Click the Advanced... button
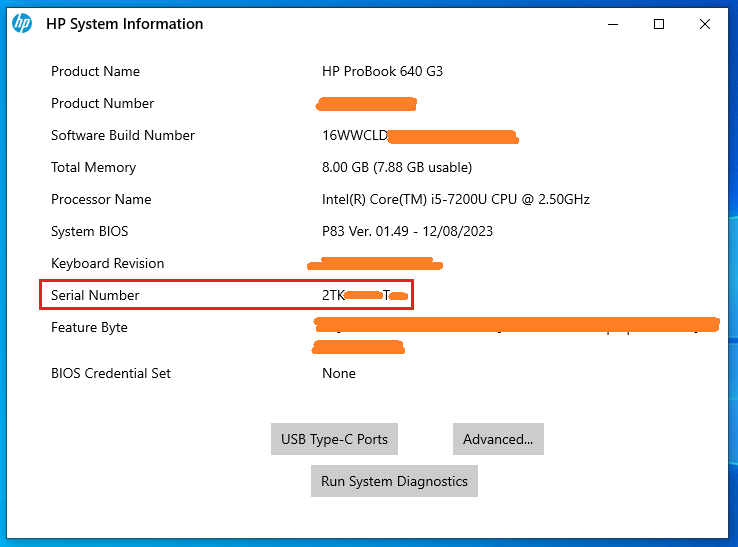The image size is (738, 547). point(498,439)
